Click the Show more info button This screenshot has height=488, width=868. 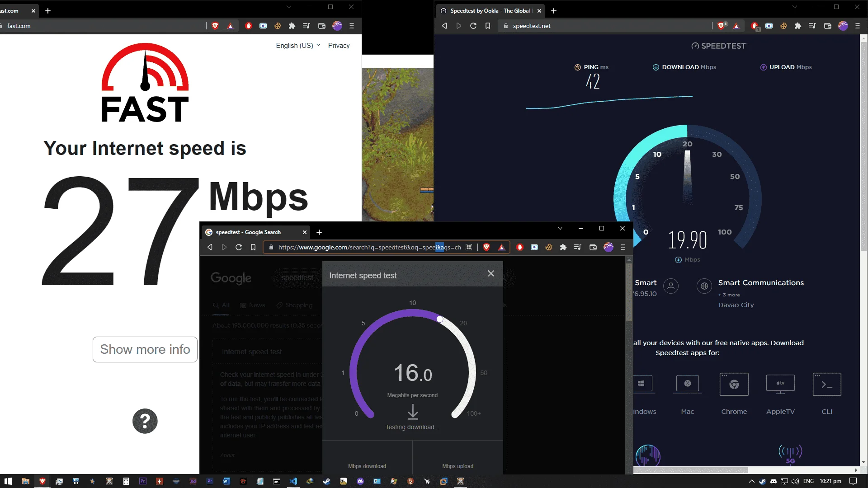[145, 349]
